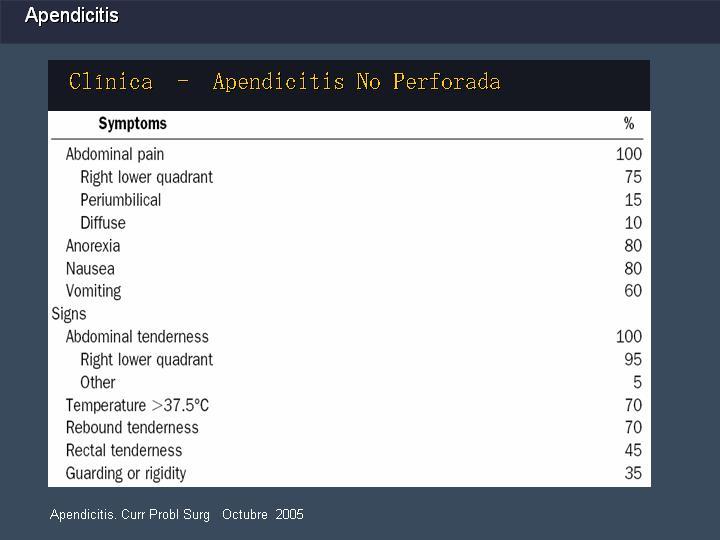Screen dimensions: 720x540
Task: Click the first Right lower quadrant entry under Abdominal pain
Action: pos(146,177)
